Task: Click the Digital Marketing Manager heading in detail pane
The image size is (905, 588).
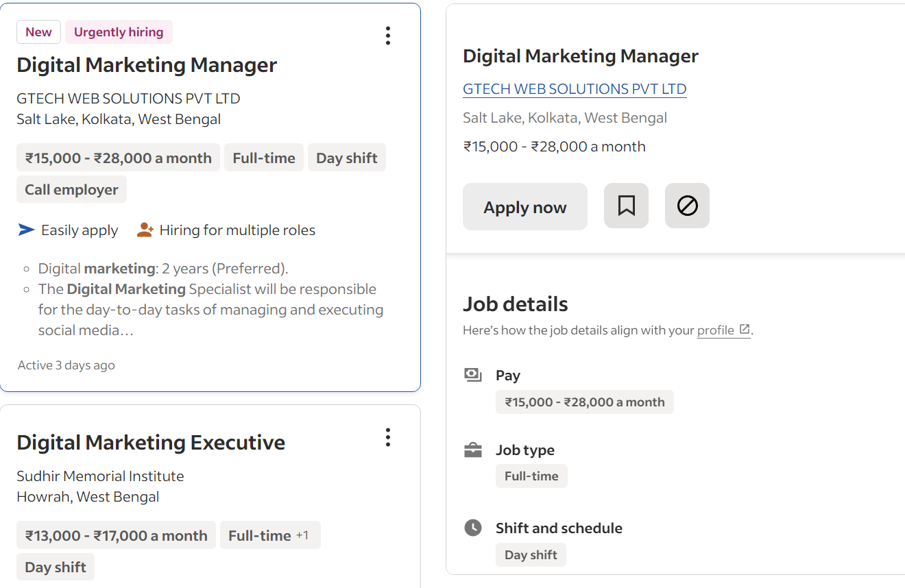Action: click(581, 56)
